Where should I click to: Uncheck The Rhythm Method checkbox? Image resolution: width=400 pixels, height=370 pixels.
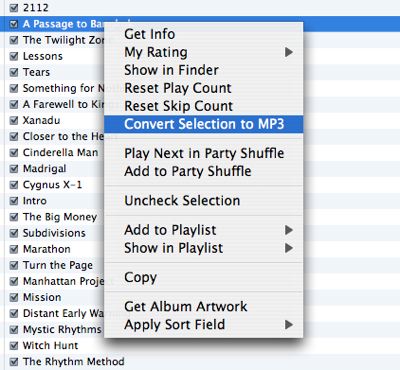[x=14, y=362]
